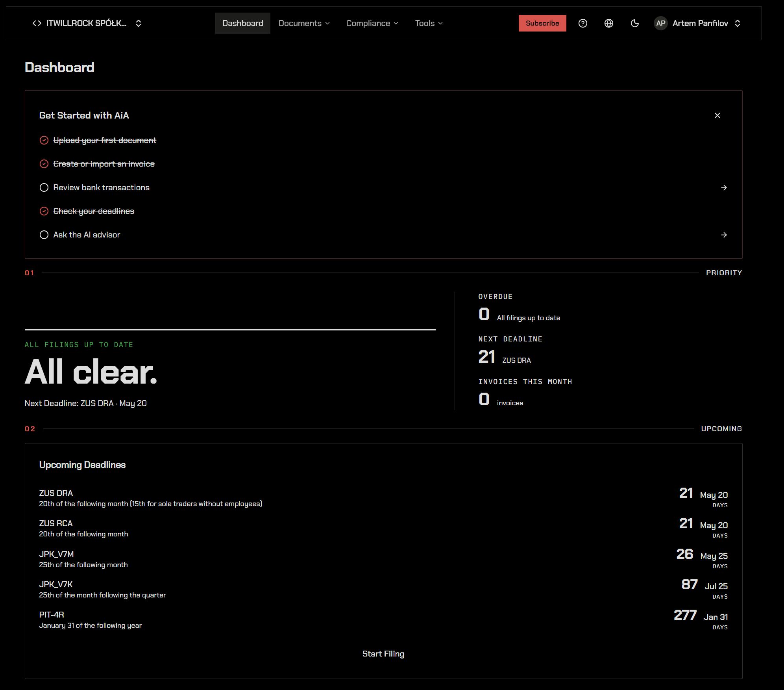The width and height of the screenshot is (784, 690).
Task: Open the Tools menu
Action: coord(429,23)
